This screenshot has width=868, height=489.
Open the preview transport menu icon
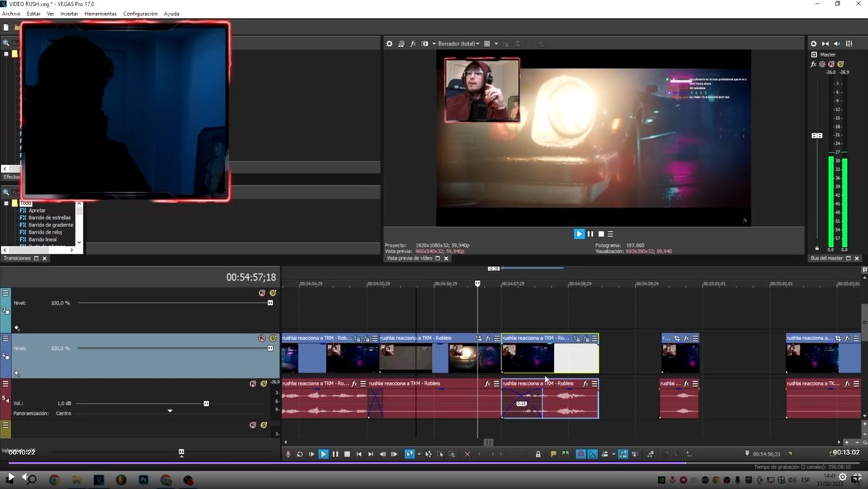(610, 234)
